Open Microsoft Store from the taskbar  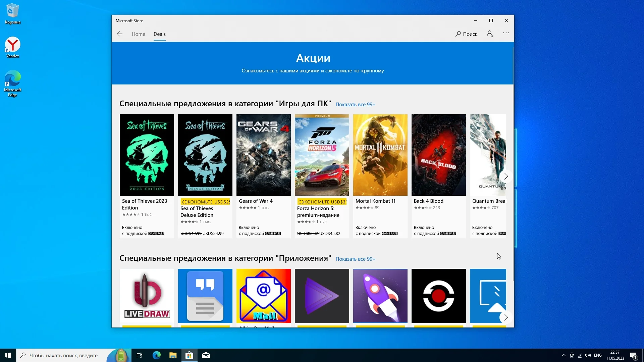pyautogui.click(x=189, y=355)
